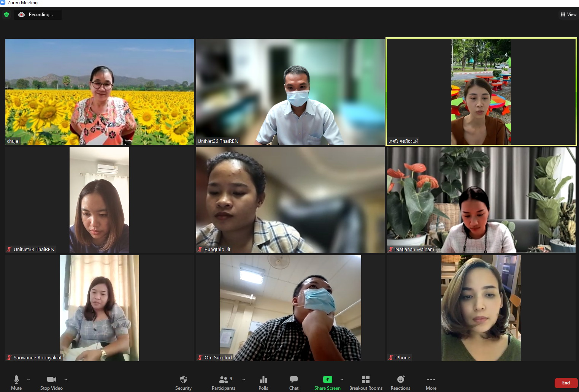This screenshot has width=579, height=392.
Task: Toggle Stop Video camera button
Action: click(x=51, y=382)
